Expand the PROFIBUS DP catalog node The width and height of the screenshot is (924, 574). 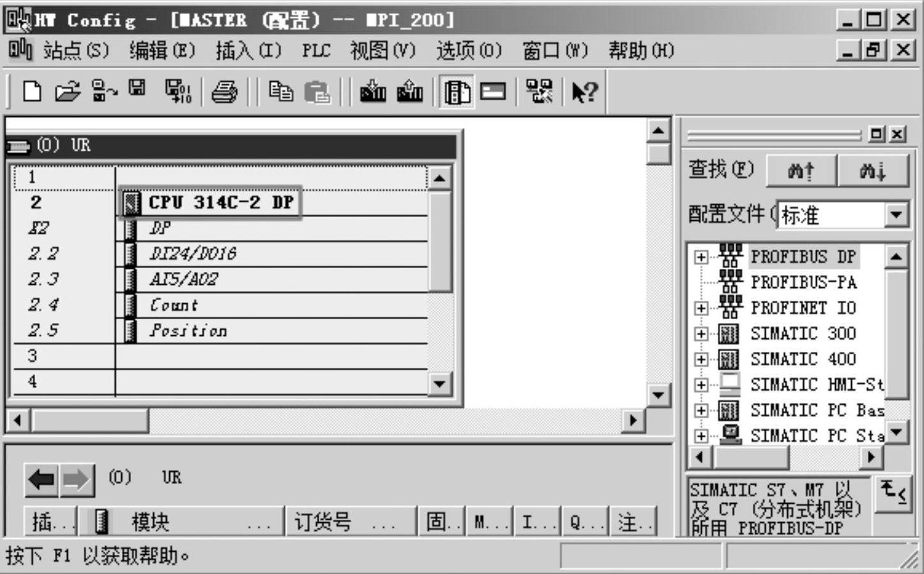point(701,257)
